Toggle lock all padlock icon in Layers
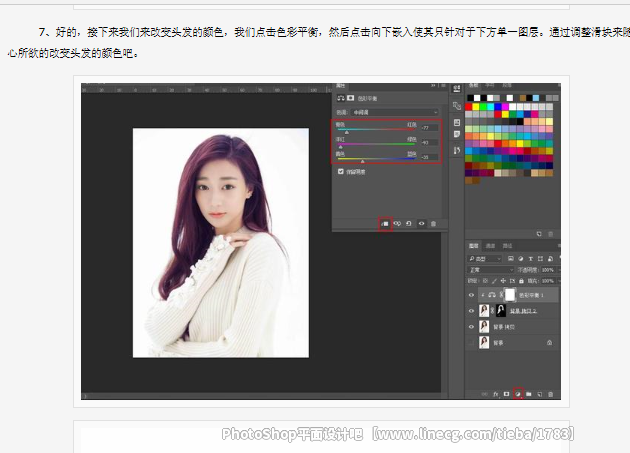 (x=521, y=281)
